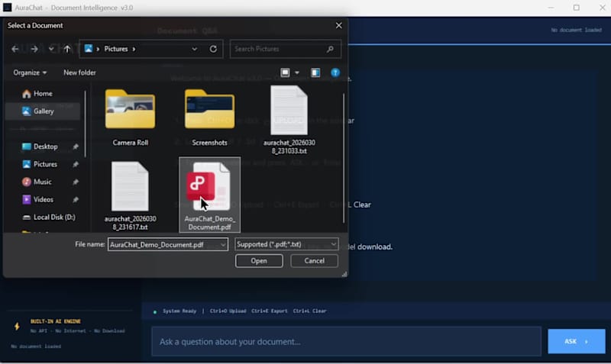
Task: Click the ASK button in AuraChat
Action: point(577,341)
